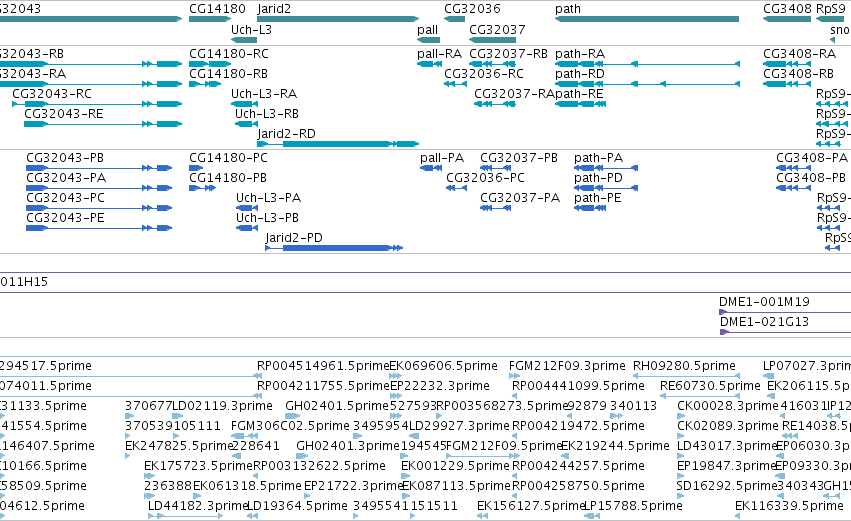Image resolution: width=851 pixels, height=521 pixels.
Task: Click the path gene label
Action: [x=568, y=9]
